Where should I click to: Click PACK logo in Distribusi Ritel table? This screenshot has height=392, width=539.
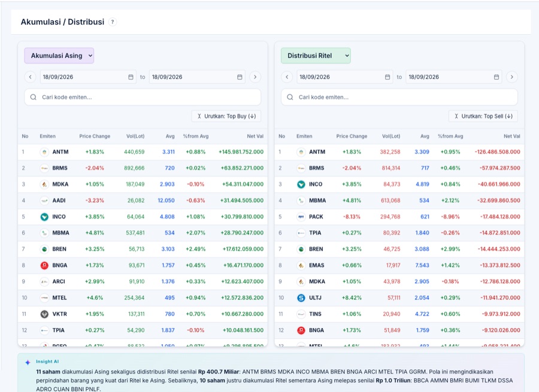301,217
